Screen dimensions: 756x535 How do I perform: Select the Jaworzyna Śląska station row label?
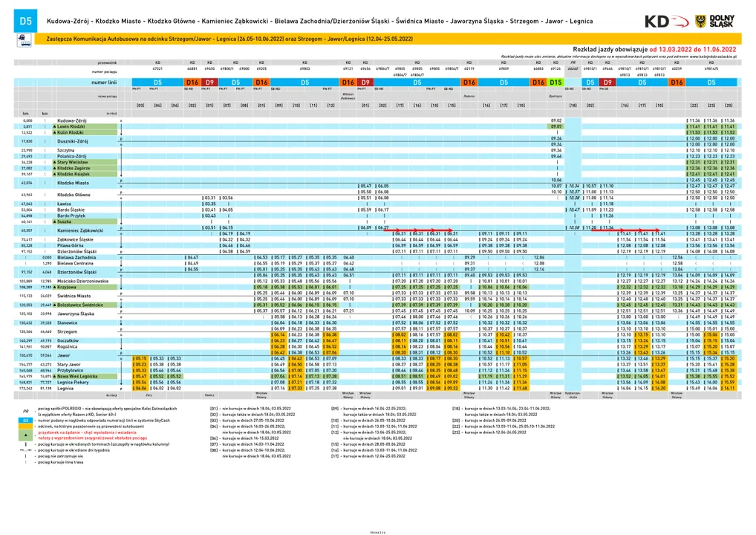click(75, 314)
